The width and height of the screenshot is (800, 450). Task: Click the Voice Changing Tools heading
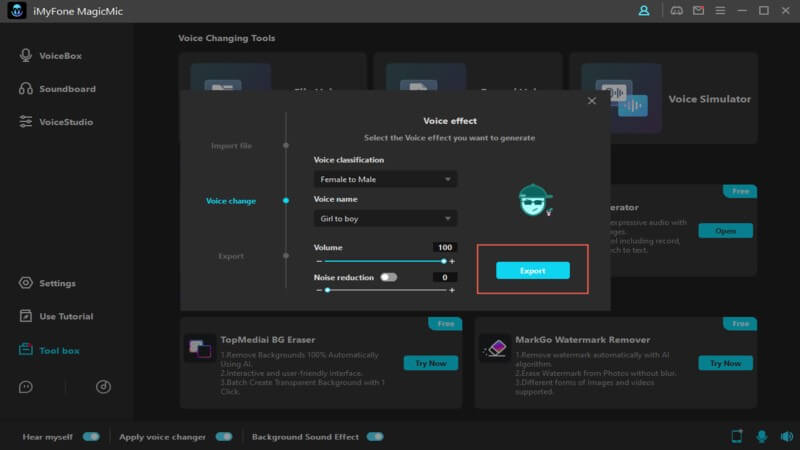tap(227, 38)
